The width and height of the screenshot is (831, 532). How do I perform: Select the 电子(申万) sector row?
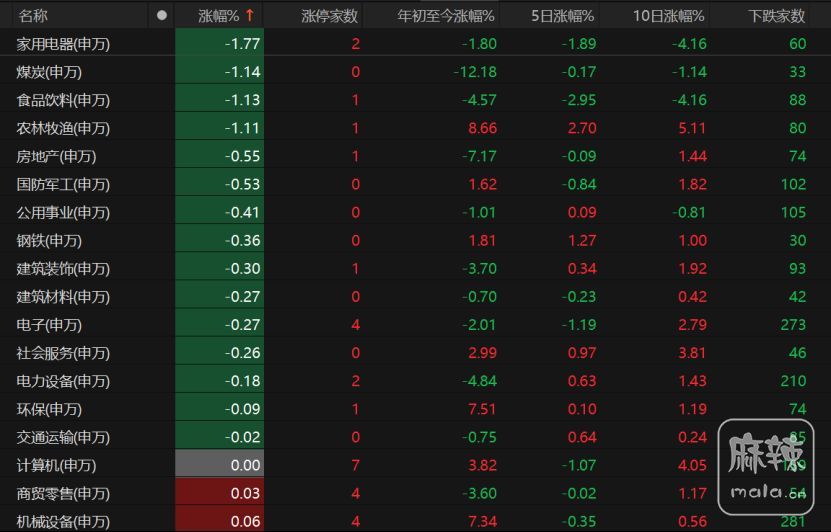49,325
